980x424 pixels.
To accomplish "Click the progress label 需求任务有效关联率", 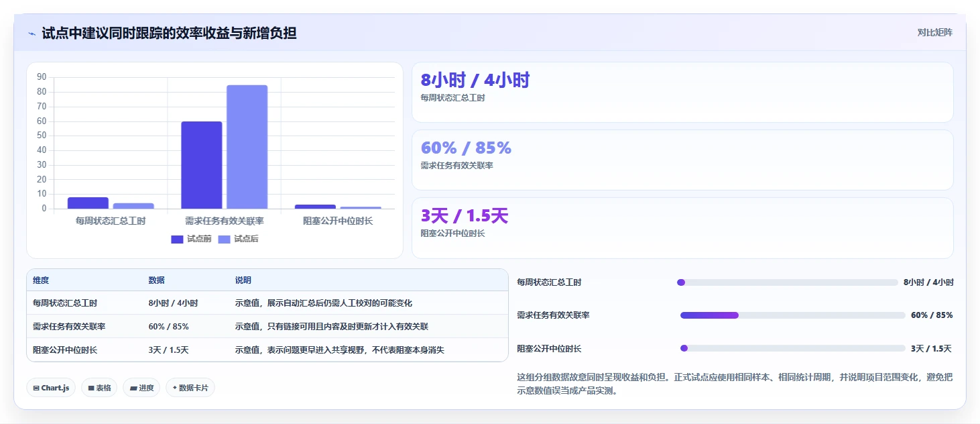I will point(553,315).
